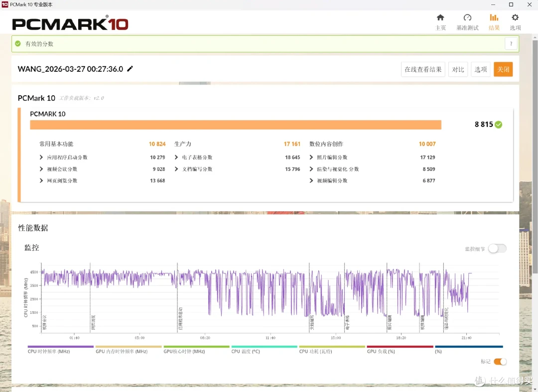Viewport: 538px width, 392px height.
Task: Click the result name WANG_2026-03-27 00:27:36.0
Action: point(70,69)
